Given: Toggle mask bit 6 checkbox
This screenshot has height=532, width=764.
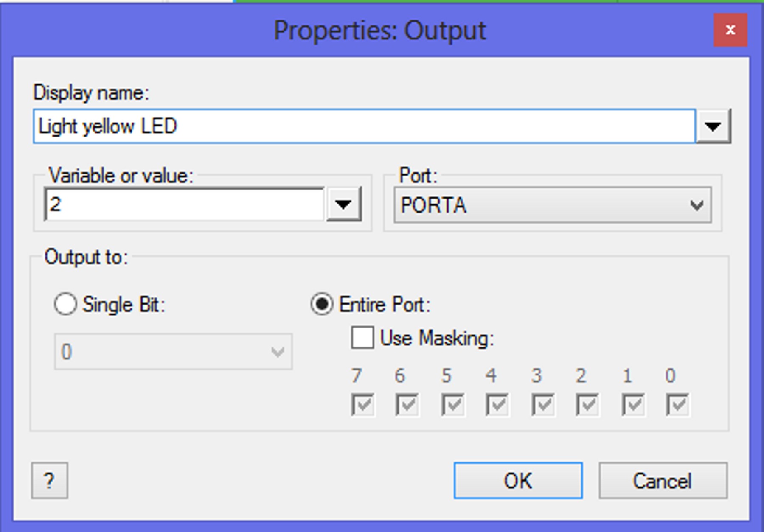Looking at the screenshot, I should (x=407, y=405).
